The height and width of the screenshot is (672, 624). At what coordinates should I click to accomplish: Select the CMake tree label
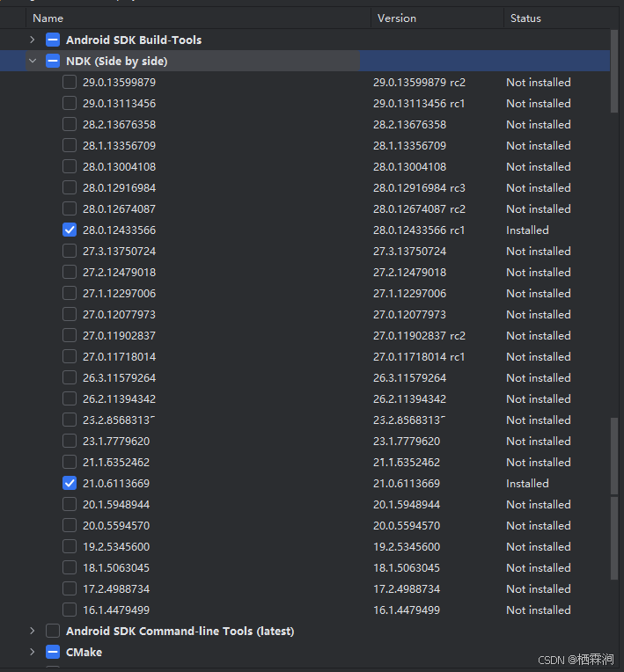[x=84, y=652]
